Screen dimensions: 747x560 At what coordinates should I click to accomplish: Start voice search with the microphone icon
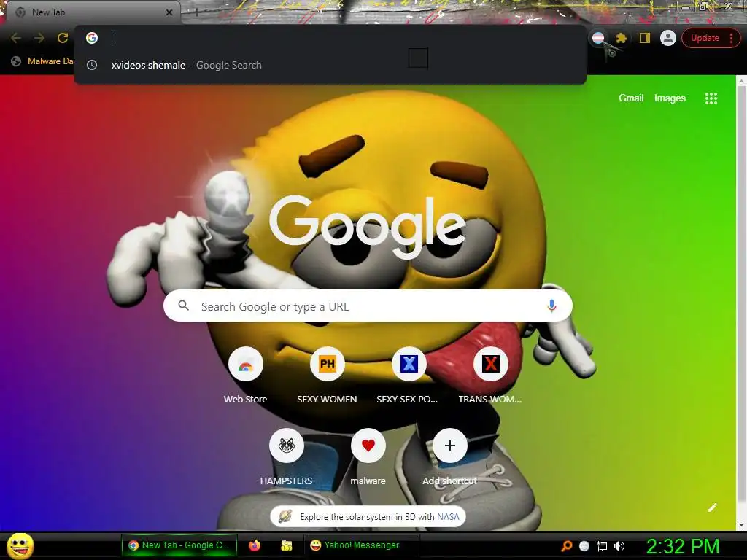click(551, 306)
